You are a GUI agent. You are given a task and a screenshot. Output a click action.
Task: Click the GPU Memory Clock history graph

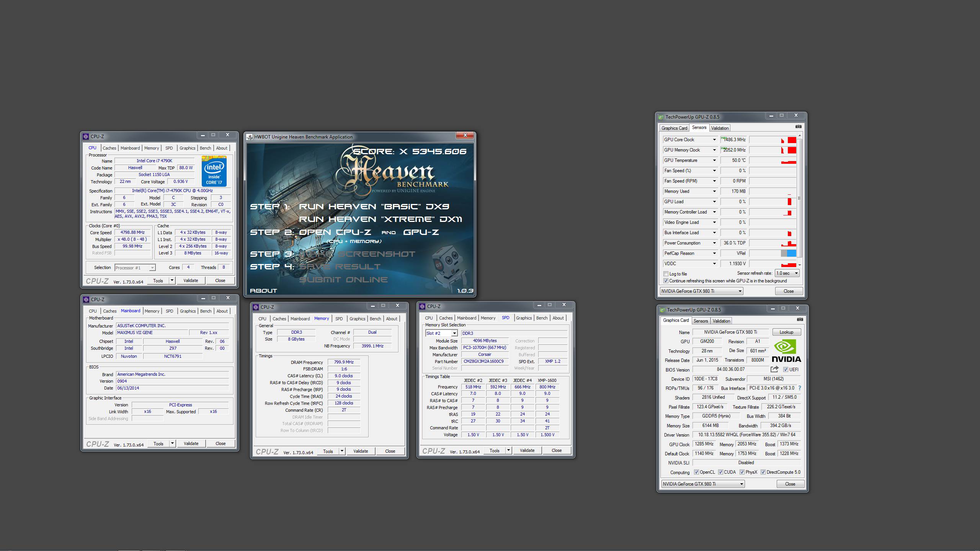point(773,150)
